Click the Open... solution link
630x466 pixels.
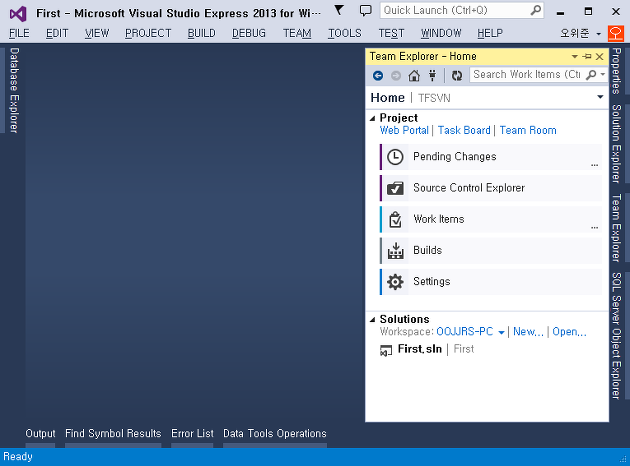(569, 332)
